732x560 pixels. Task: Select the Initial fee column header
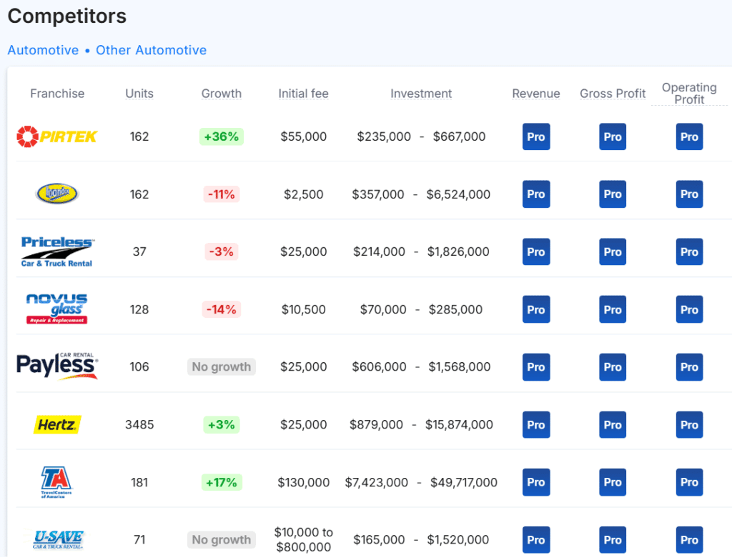(x=303, y=94)
